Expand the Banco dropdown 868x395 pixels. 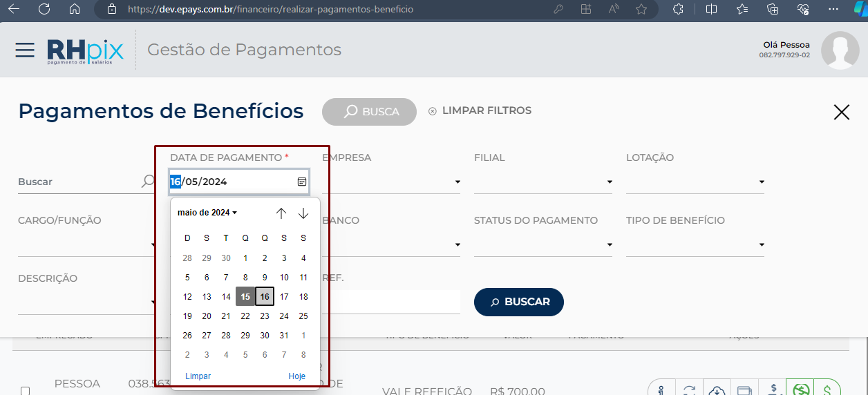tap(391, 244)
